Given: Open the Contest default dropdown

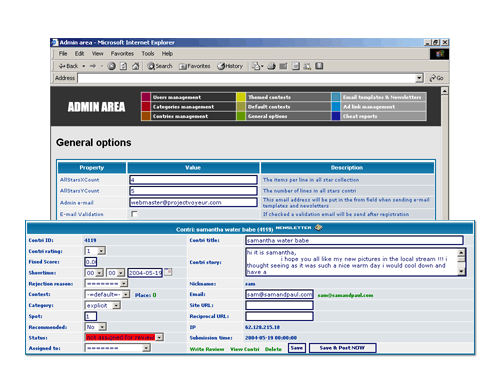Looking at the screenshot, I should (x=107, y=294).
